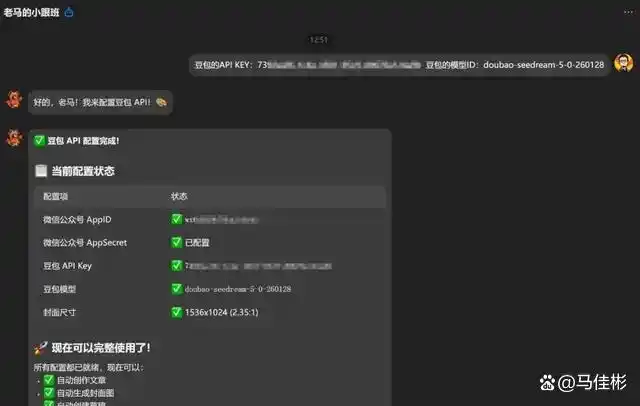Screen dimensions: 640x406
Task: Click the green check before '豆包 API 配置完成'
Action: [40, 141]
